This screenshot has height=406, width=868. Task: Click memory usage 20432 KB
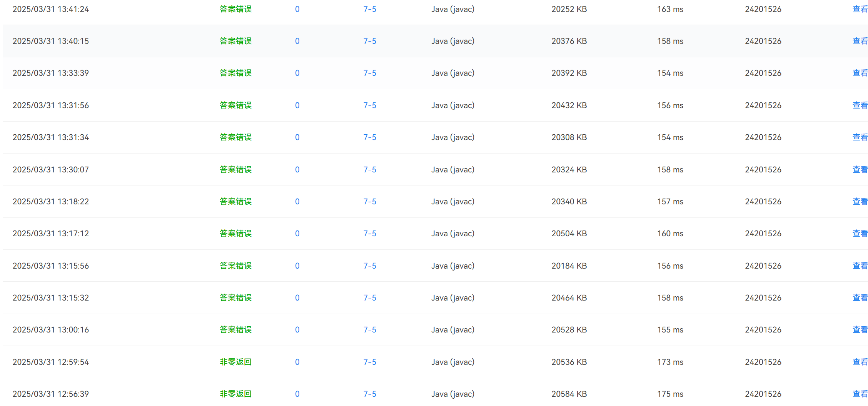[569, 105]
